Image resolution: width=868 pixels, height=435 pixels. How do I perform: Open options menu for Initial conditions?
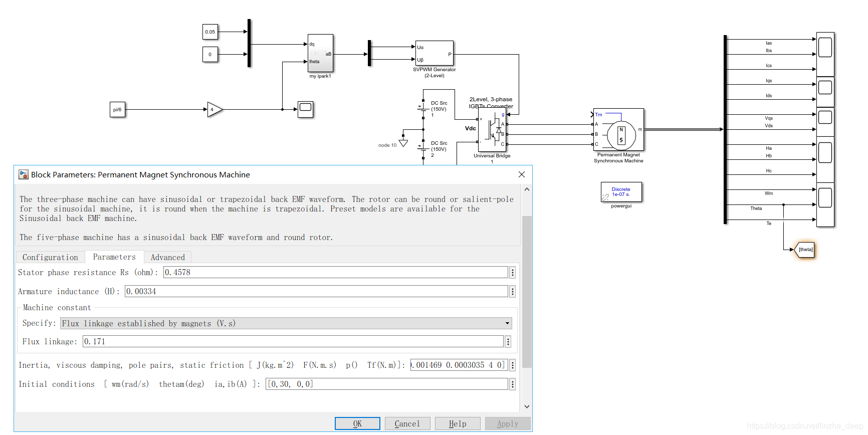click(513, 384)
